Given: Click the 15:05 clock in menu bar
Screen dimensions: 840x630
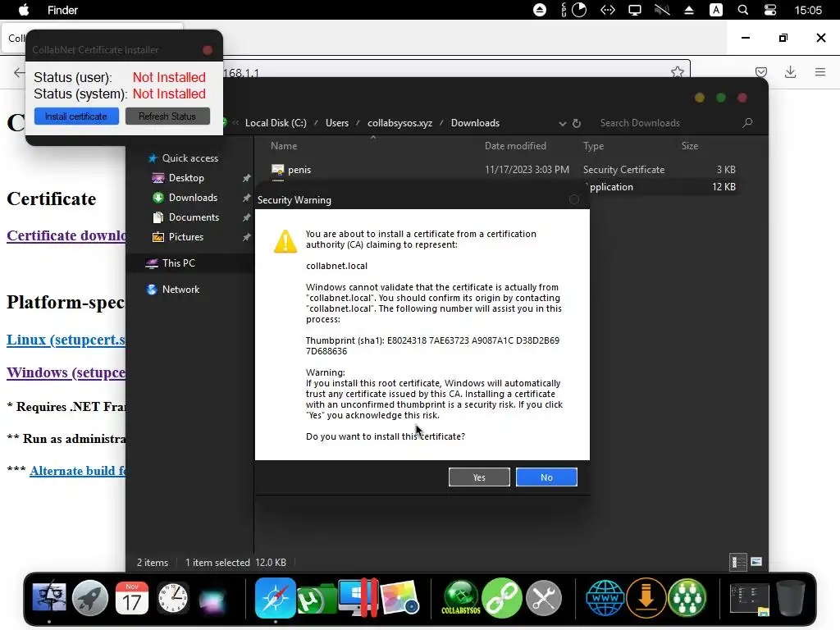Looking at the screenshot, I should click(x=808, y=10).
